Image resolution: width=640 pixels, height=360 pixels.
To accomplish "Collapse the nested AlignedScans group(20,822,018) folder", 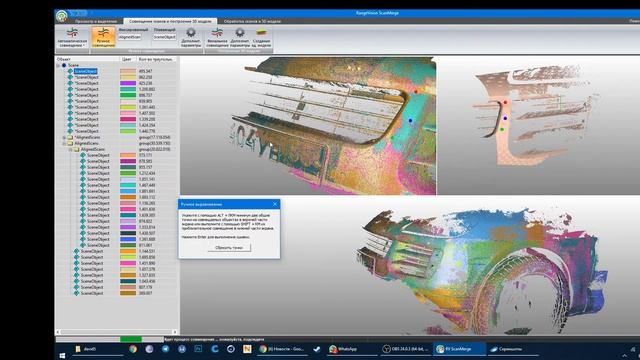I will click(x=70, y=149).
